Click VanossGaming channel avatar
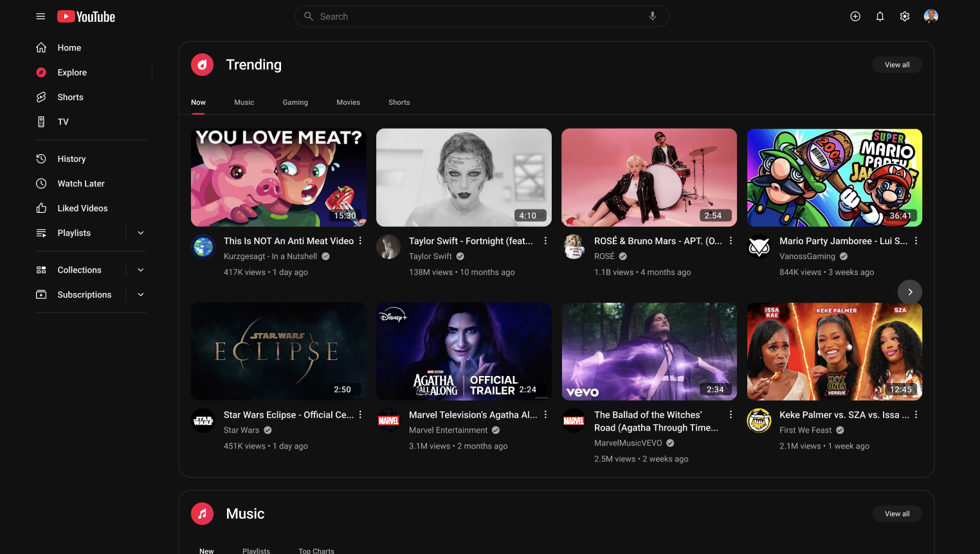The height and width of the screenshot is (554, 980). point(759,247)
